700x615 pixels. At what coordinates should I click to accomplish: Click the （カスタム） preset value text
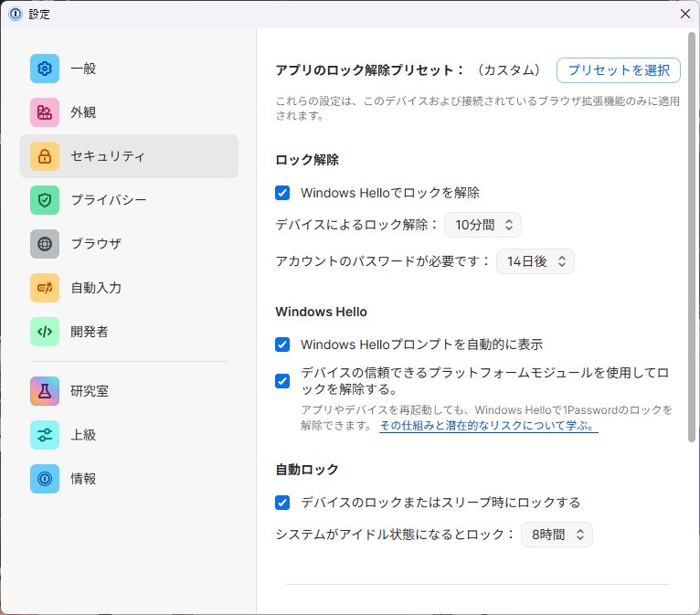pyautogui.click(x=509, y=70)
